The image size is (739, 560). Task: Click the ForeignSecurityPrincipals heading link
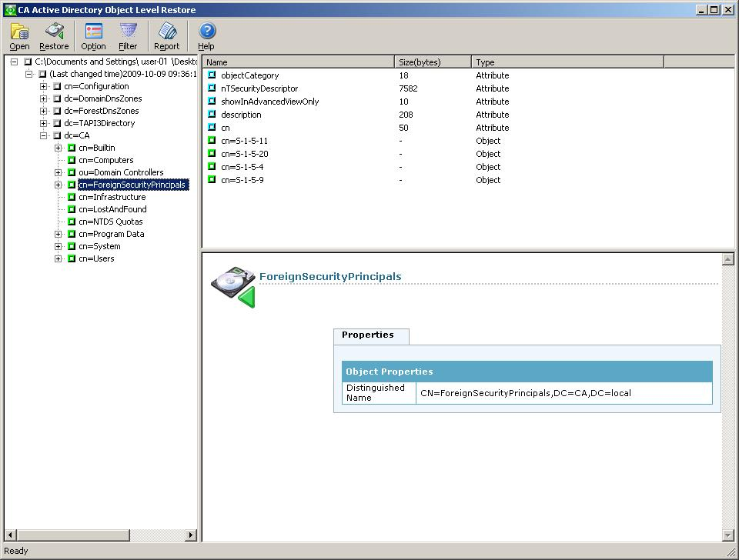329,276
